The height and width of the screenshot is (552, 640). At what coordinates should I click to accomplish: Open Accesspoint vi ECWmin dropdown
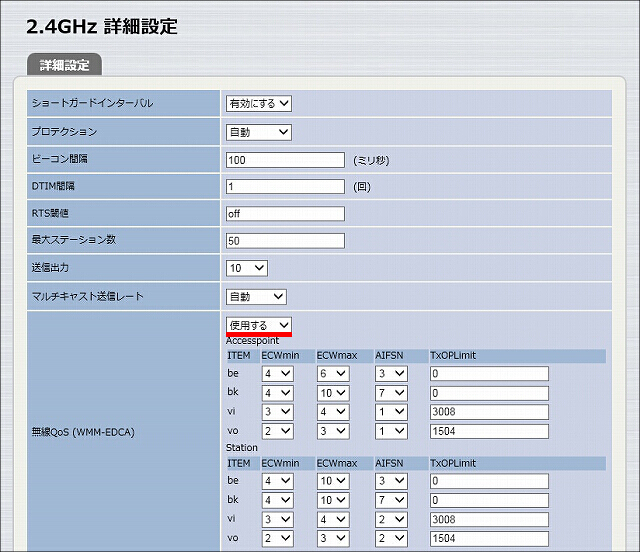[x=278, y=412]
